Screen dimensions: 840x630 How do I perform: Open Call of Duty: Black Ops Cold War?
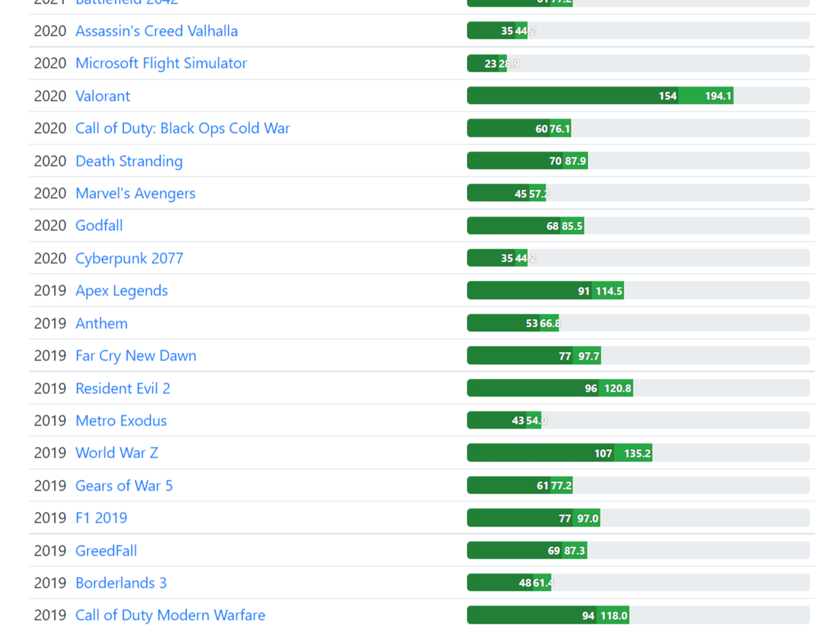coord(183,128)
